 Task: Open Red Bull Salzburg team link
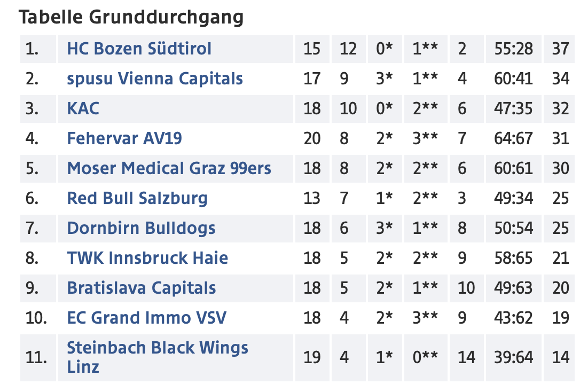137,199
